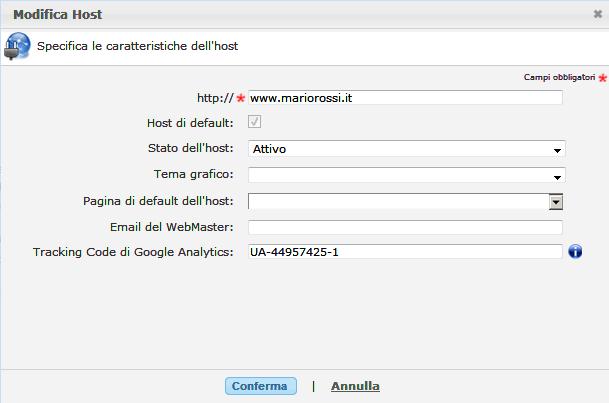The image size is (609, 403).
Task: Toggle the Host di default checkbox
Action: click(255, 122)
